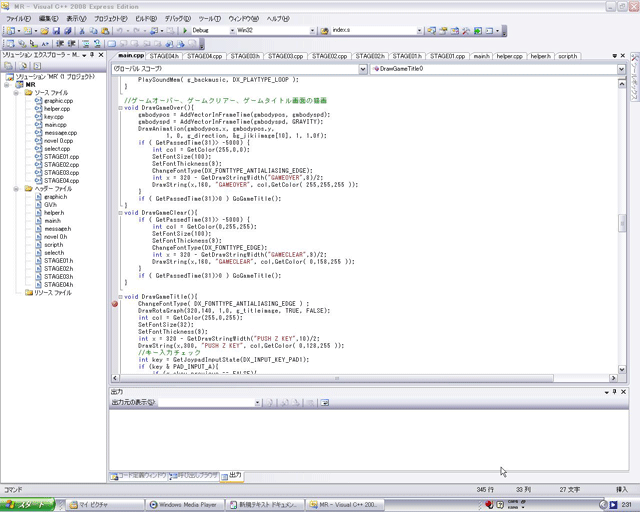Collapse the DrawGameOver function outline
Image resolution: width=640 pixels, height=512 pixels.
pos(122,107)
